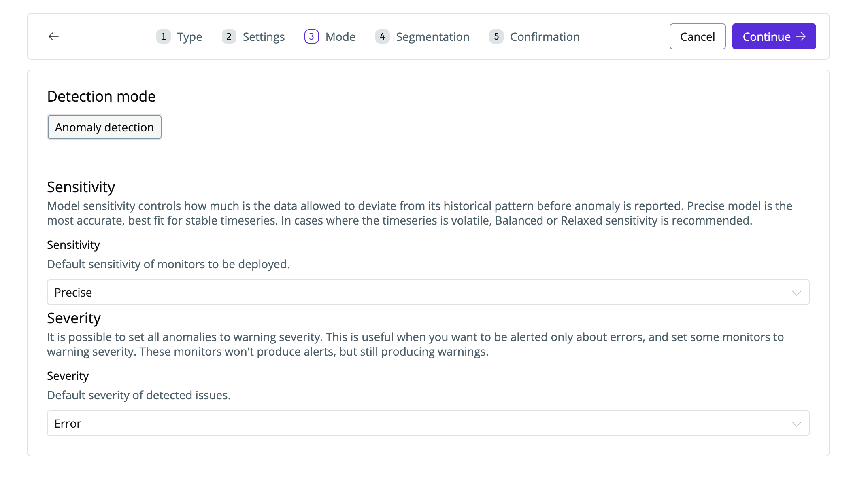Screen dimensions: 868x496
Task: Click the step 1 number badge
Action: pos(163,36)
